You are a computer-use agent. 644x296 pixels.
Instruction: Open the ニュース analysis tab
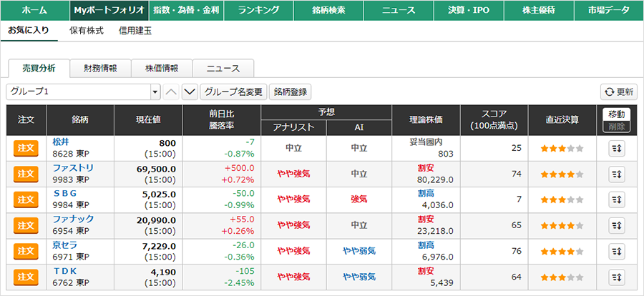click(223, 69)
